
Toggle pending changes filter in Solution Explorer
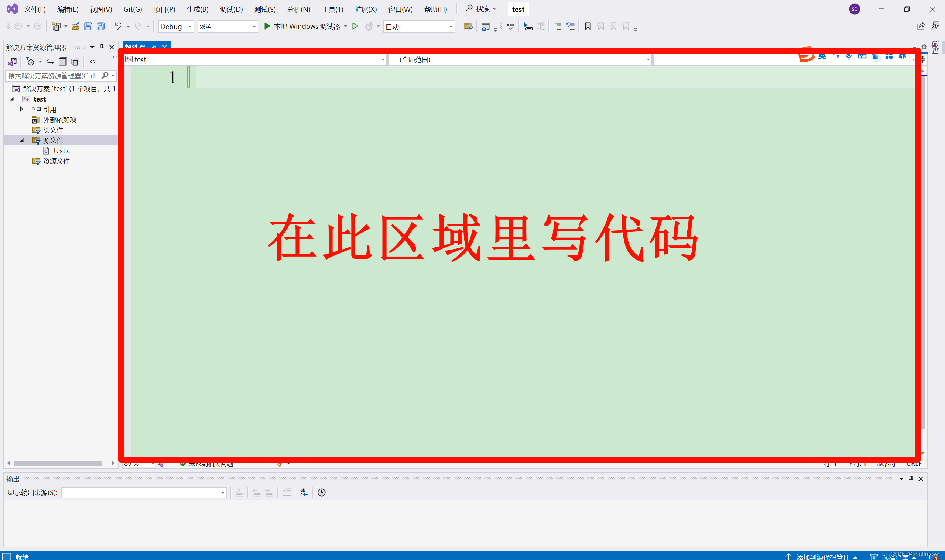click(x=30, y=62)
